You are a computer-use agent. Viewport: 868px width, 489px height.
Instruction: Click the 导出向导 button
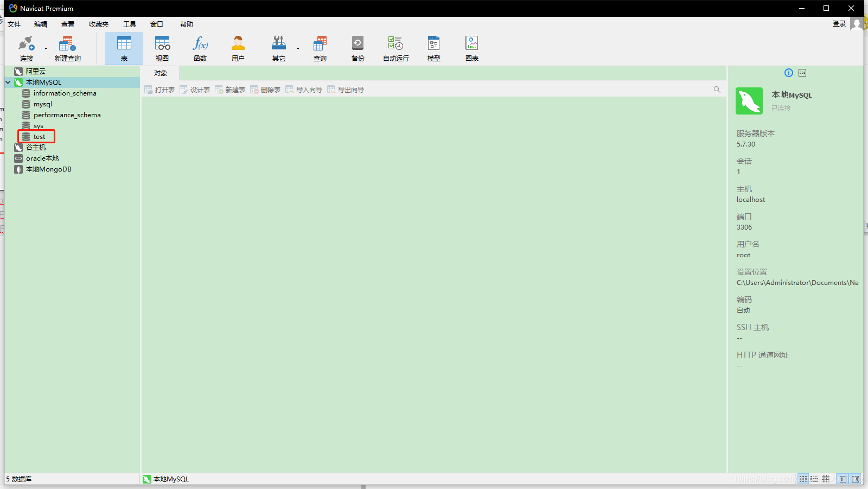[x=346, y=90]
